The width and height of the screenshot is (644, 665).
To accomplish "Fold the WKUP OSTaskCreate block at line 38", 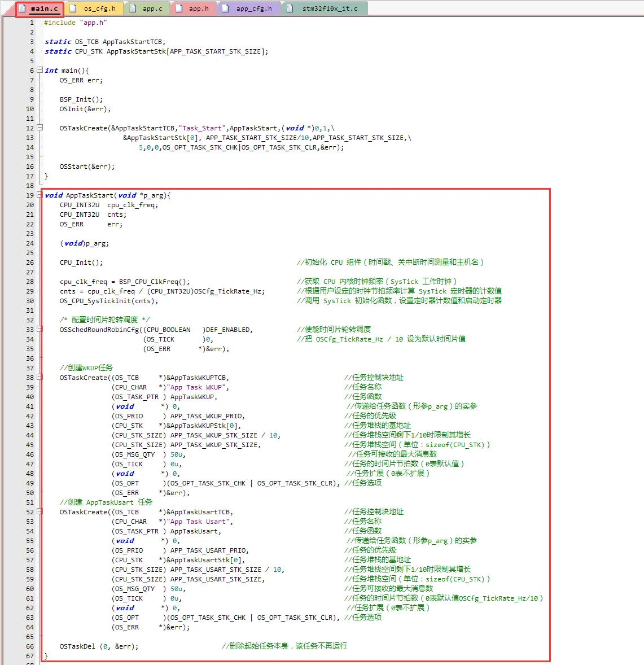I will click(40, 378).
